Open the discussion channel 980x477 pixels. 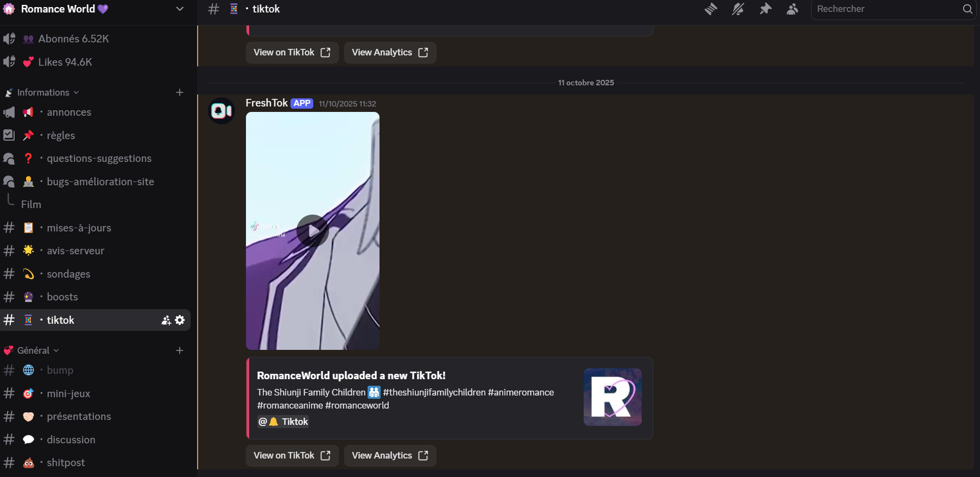(x=71, y=440)
